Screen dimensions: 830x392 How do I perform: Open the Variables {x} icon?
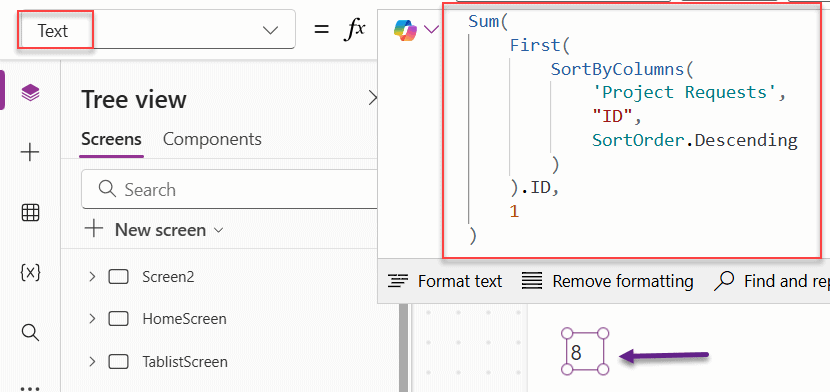30,272
